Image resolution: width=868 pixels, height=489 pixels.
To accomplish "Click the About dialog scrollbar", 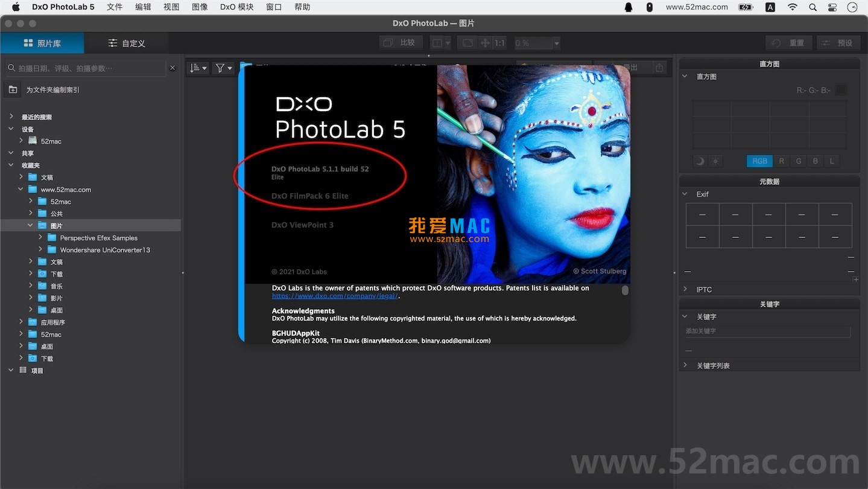I will (625, 290).
